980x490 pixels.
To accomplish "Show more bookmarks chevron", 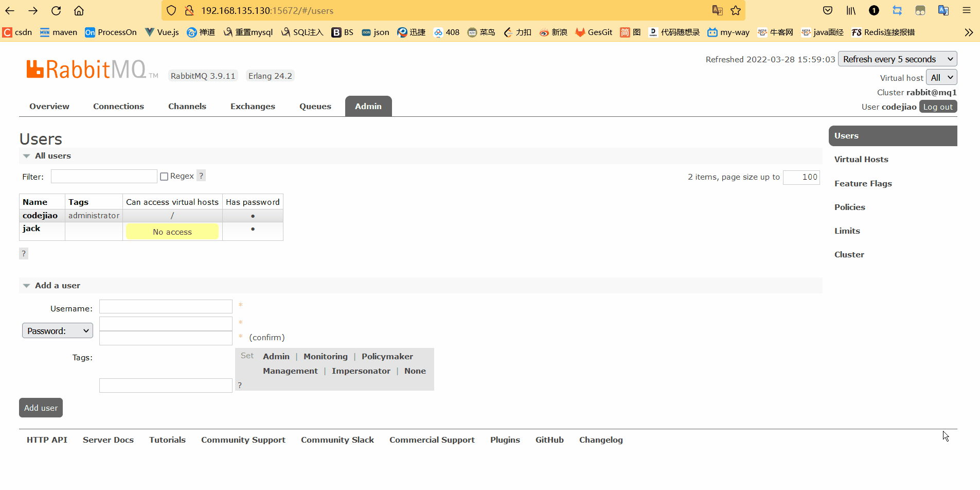I will (969, 32).
